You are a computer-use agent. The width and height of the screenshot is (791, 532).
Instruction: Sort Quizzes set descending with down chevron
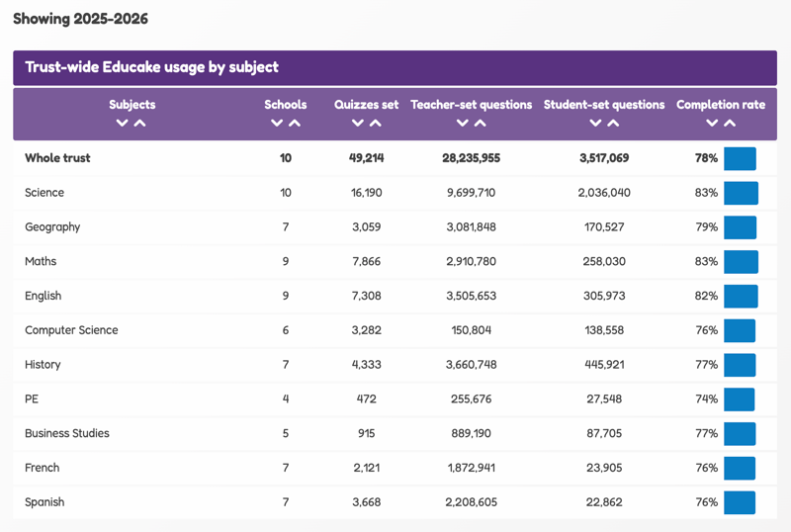tap(358, 123)
